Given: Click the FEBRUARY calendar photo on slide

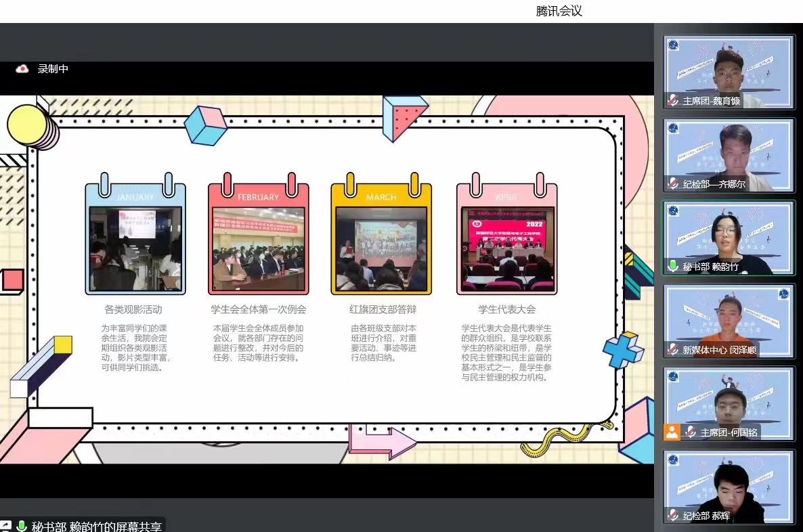Looking at the screenshot, I should tap(258, 248).
